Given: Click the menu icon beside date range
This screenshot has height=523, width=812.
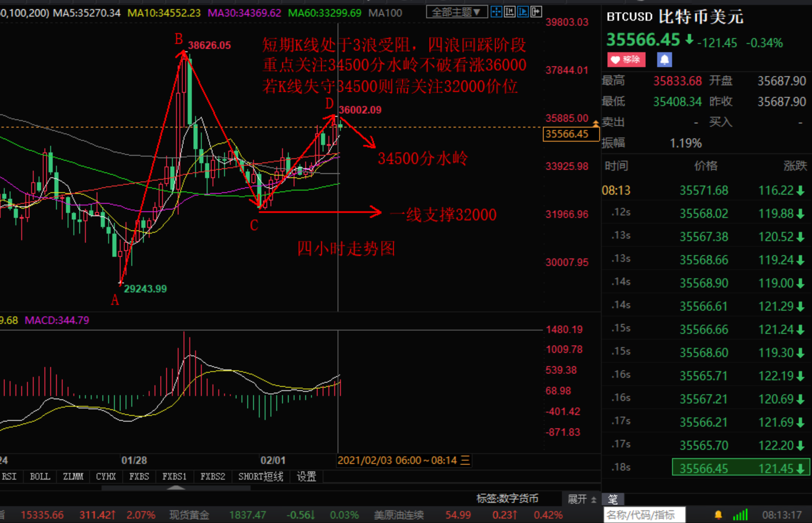Looking at the screenshot, I should coord(465,461).
